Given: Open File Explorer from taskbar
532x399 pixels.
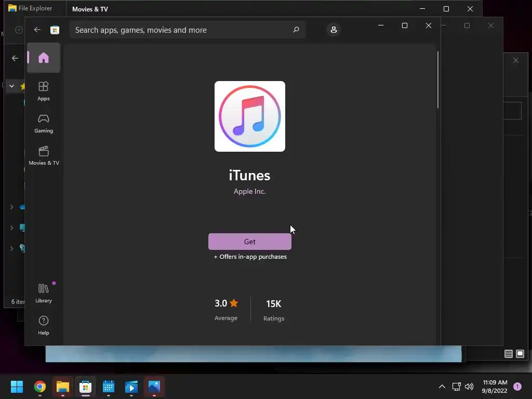Looking at the screenshot, I should (63, 387).
